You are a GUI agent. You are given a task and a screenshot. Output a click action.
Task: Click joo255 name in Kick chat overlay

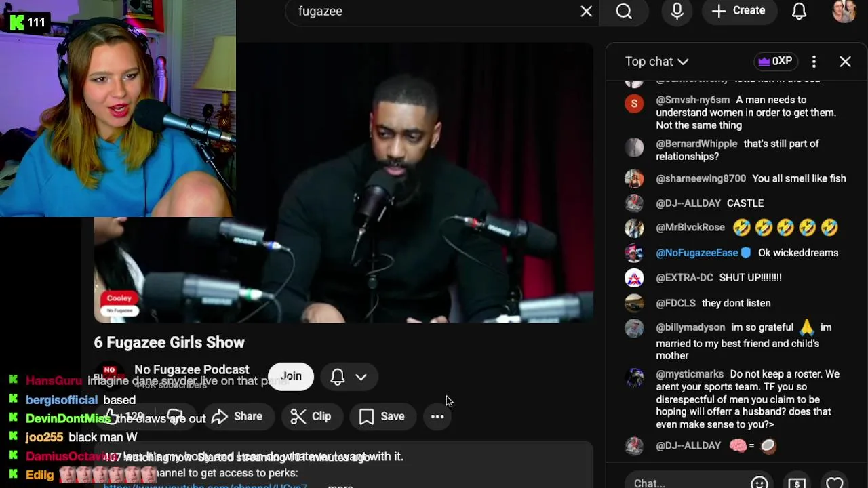(44, 438)
